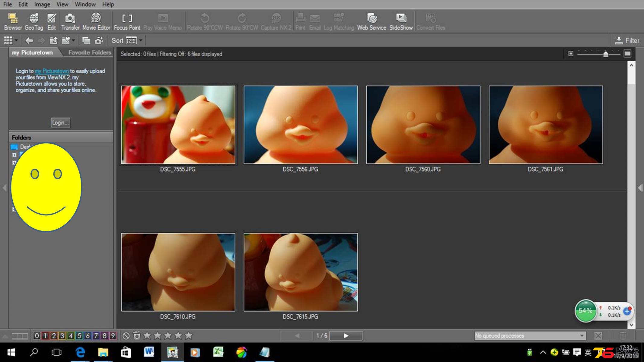Add current folder to favorites

(65, 40)
